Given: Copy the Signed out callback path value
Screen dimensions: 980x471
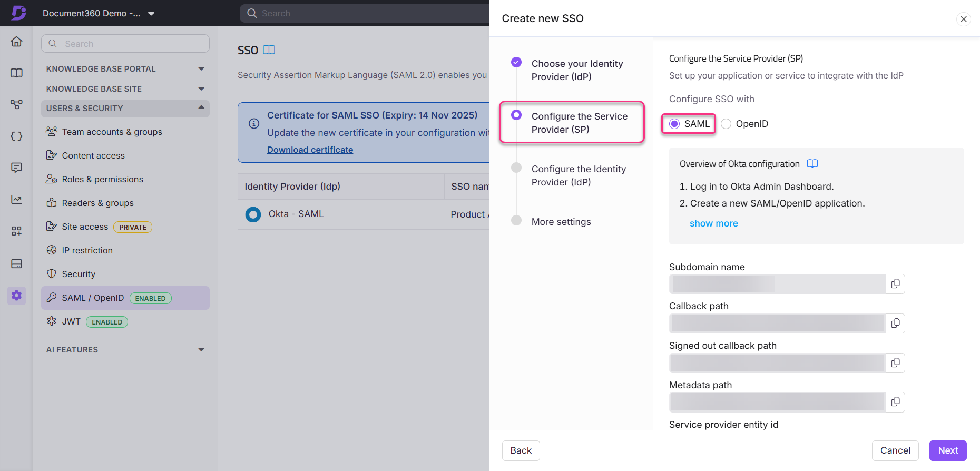Looking at the screenshot, I should (895, 362).
